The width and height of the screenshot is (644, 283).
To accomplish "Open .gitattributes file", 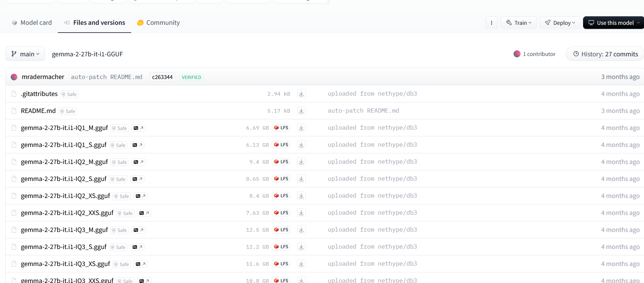I will click(39, 94).
